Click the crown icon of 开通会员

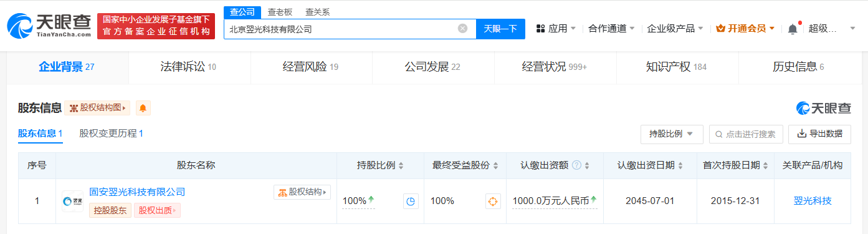(x=721, y=29)
